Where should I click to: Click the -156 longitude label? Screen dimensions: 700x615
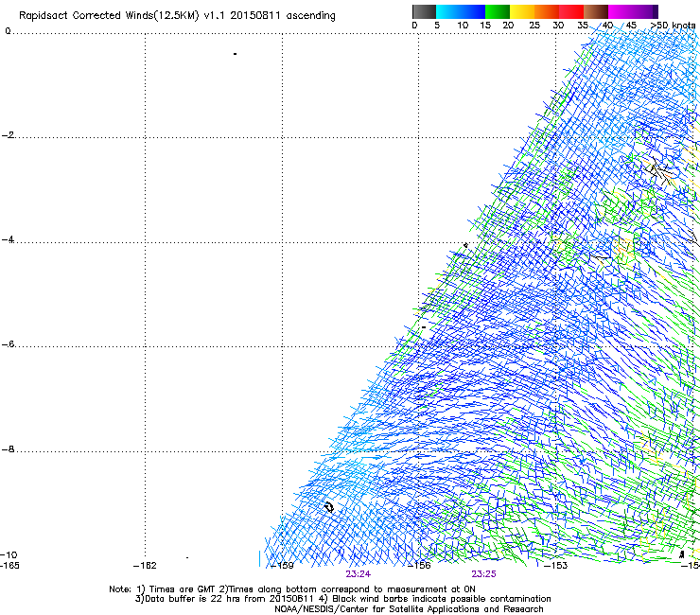click(x=419, y=566)
